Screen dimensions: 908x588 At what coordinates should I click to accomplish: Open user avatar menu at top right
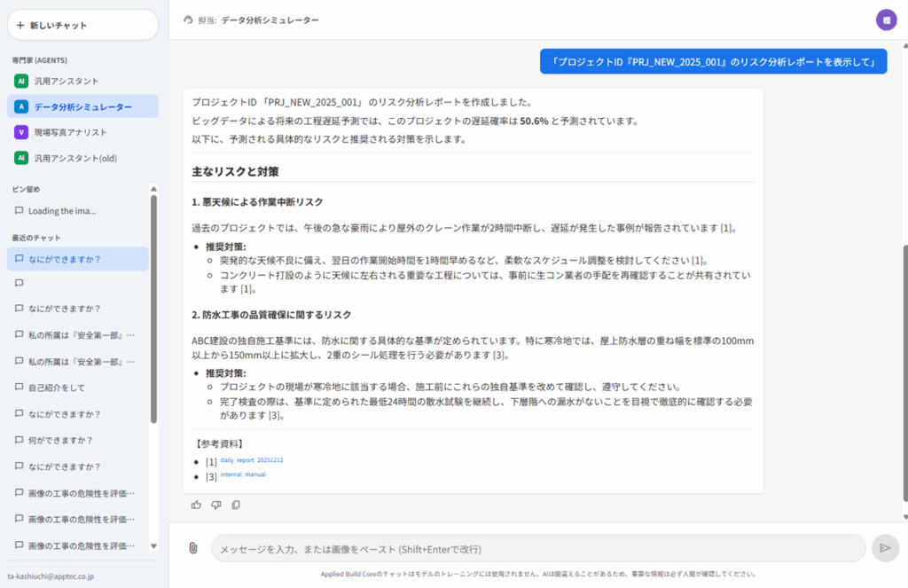(x=886, y=20)
